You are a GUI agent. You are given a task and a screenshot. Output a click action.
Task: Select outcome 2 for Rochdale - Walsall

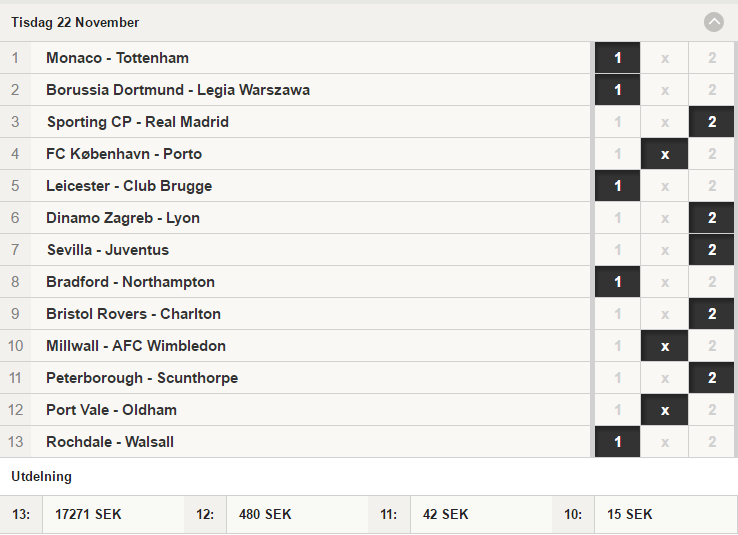pos(712,442)
